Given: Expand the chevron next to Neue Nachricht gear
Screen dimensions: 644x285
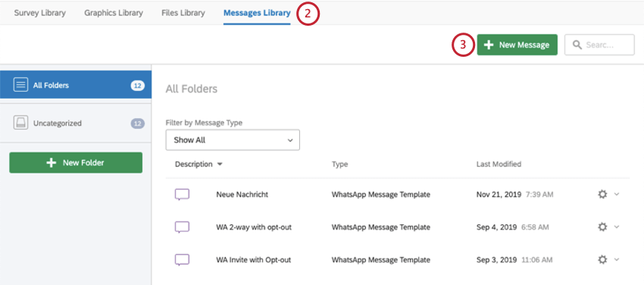Looking at the screenshot, I should pos(617,194).
